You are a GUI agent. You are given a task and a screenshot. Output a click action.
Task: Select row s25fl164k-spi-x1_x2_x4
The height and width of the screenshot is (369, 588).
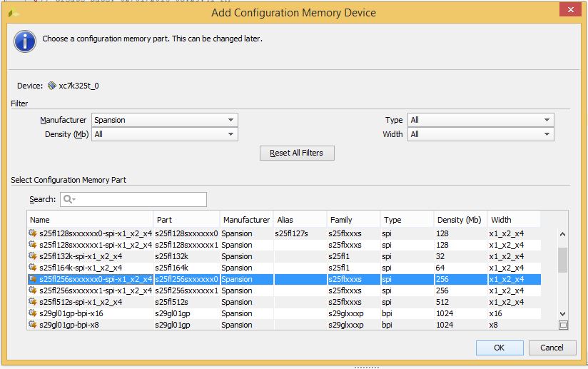[x=284, y=268]
